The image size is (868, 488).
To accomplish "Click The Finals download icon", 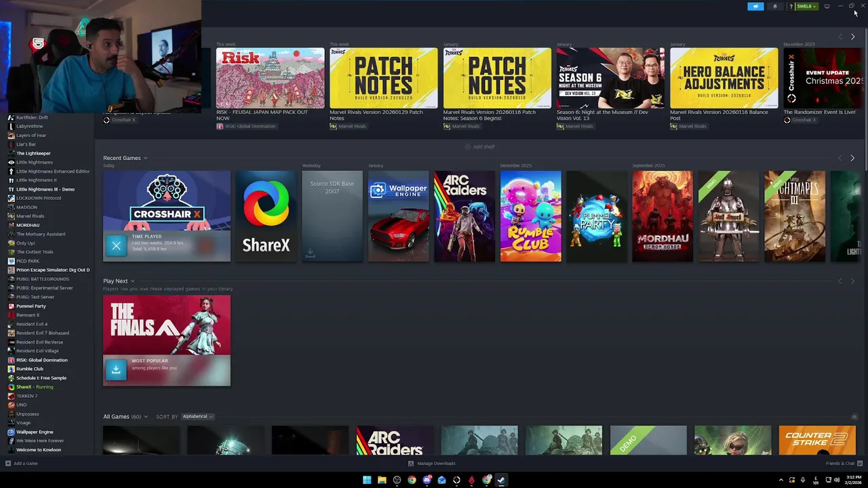I will [x=116, y=369].
